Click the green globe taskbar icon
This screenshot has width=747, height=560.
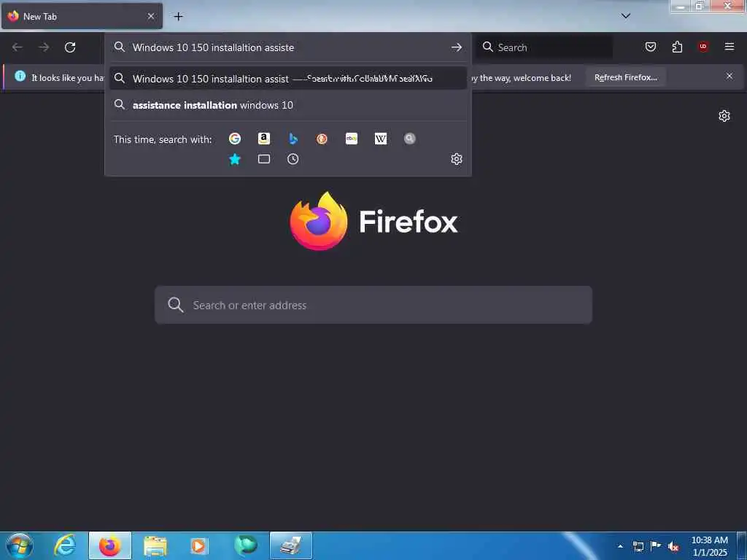(246, 545)
